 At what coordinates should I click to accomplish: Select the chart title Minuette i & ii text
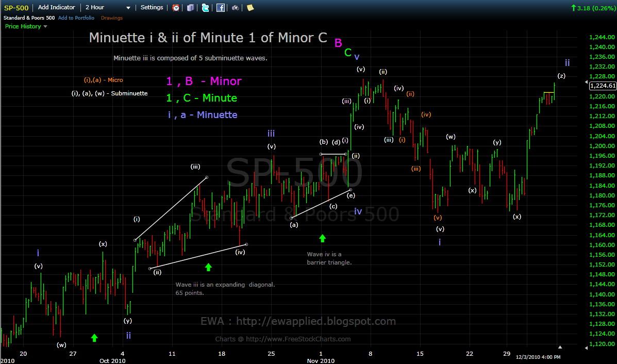coord(208,38)
